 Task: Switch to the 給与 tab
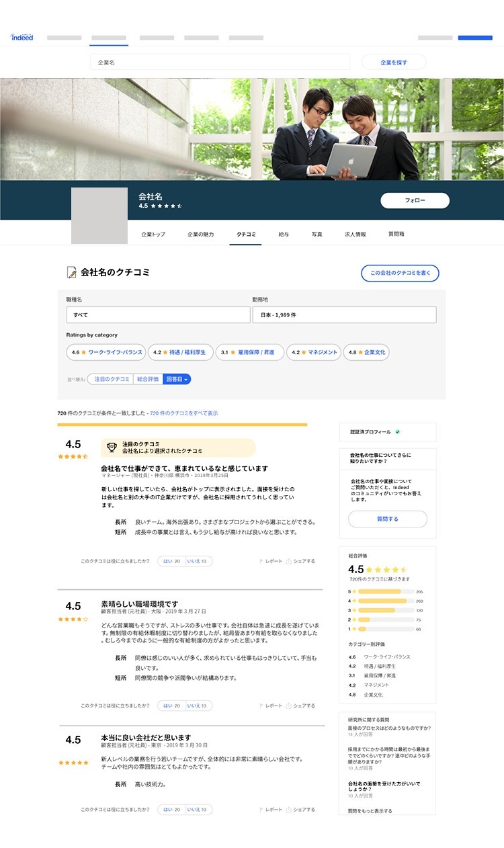(284, 235)
